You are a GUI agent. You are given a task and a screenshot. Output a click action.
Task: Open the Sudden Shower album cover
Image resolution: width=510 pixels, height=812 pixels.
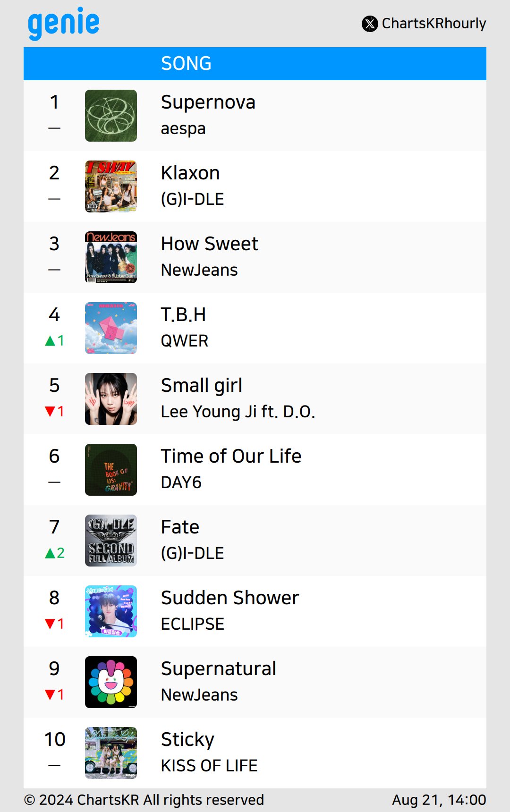(111, 611)
